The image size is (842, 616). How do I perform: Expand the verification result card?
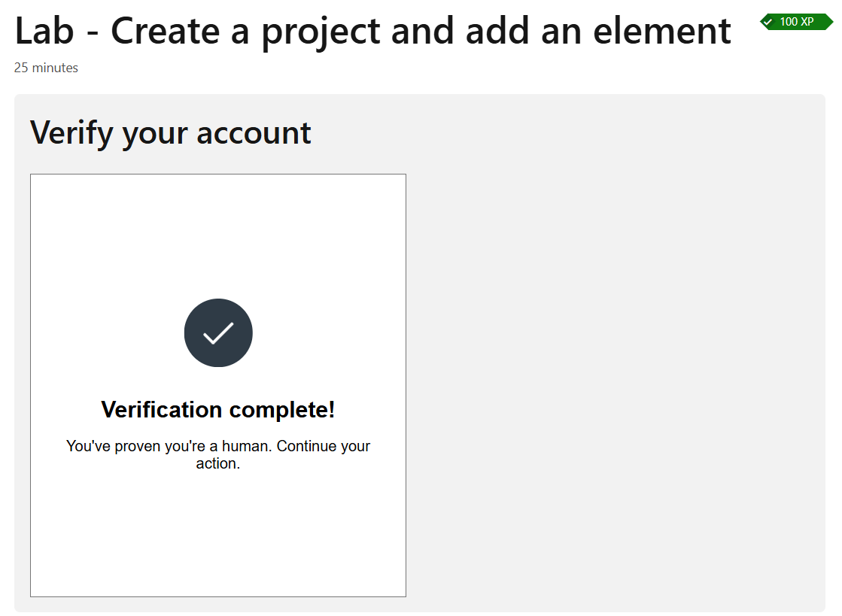[x=218, y=385]
